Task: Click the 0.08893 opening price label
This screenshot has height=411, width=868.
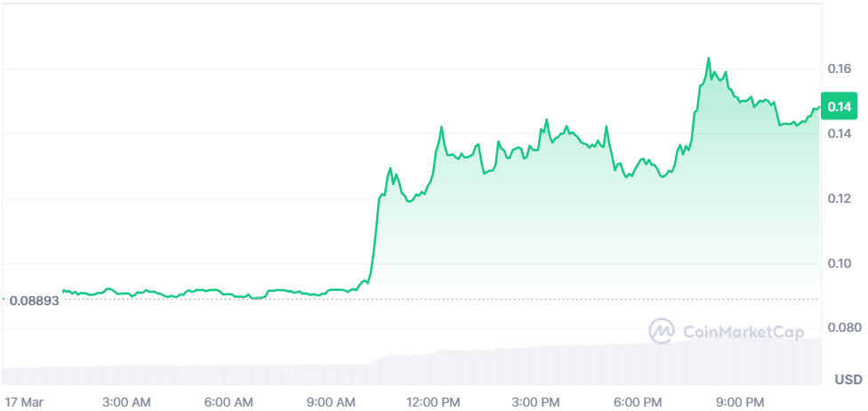Action: click(34, 301)
